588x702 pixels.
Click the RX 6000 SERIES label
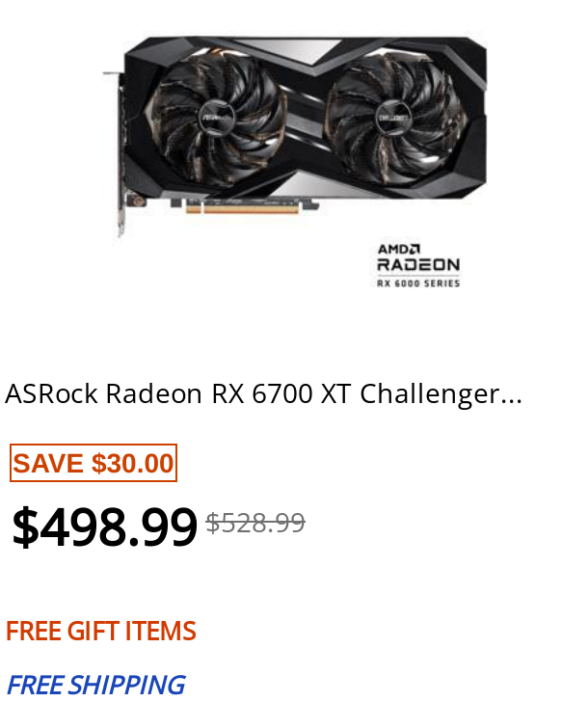point(418,283)
